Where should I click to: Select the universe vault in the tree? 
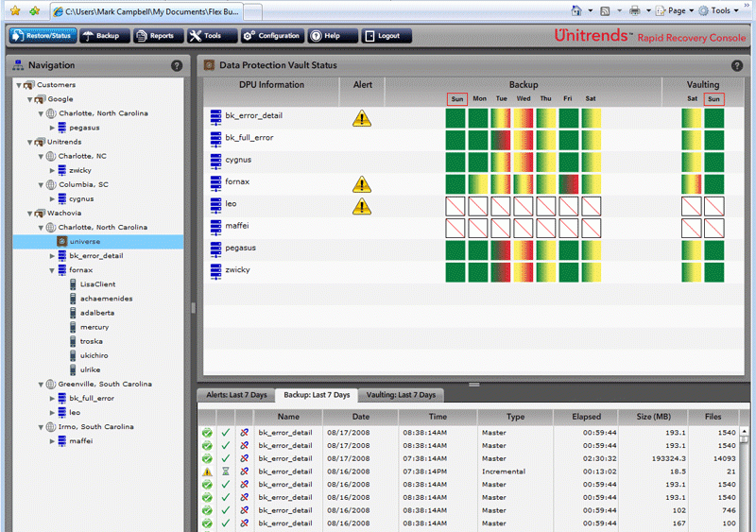coord(98,242)
